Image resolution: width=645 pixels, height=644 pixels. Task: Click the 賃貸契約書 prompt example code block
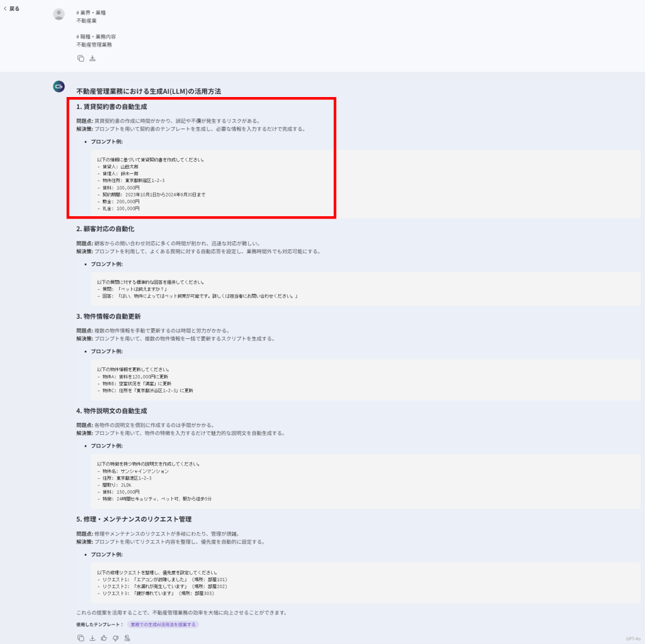point(365,184)
